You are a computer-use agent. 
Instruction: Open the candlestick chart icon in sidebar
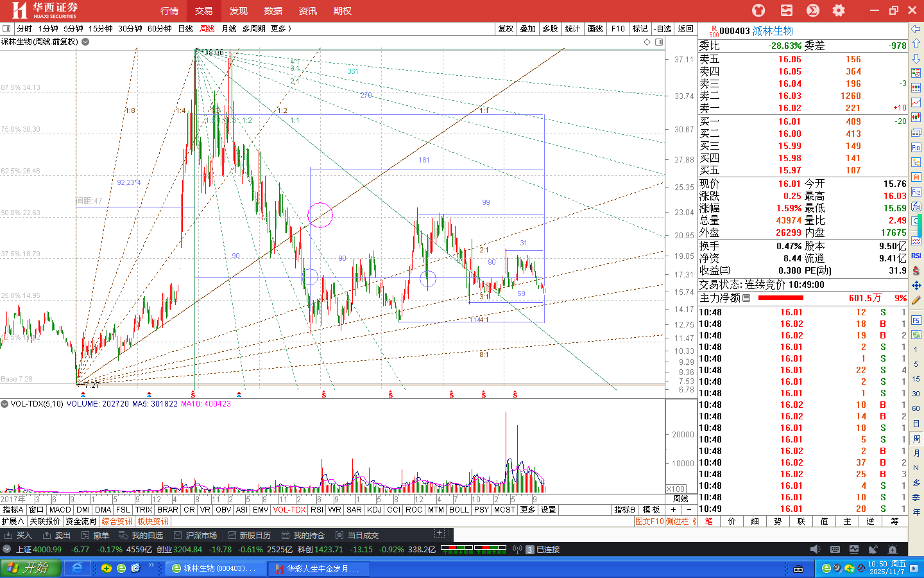(x=916, y=118)
